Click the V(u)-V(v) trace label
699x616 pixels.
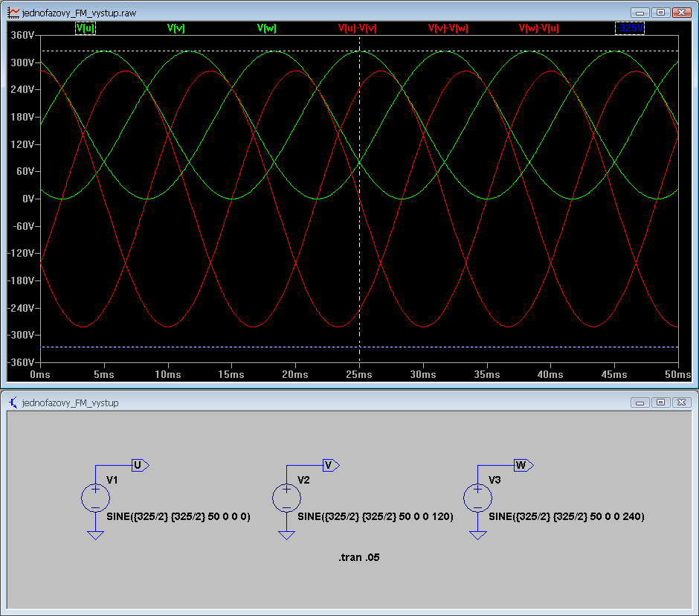click(x=357, y=28)
